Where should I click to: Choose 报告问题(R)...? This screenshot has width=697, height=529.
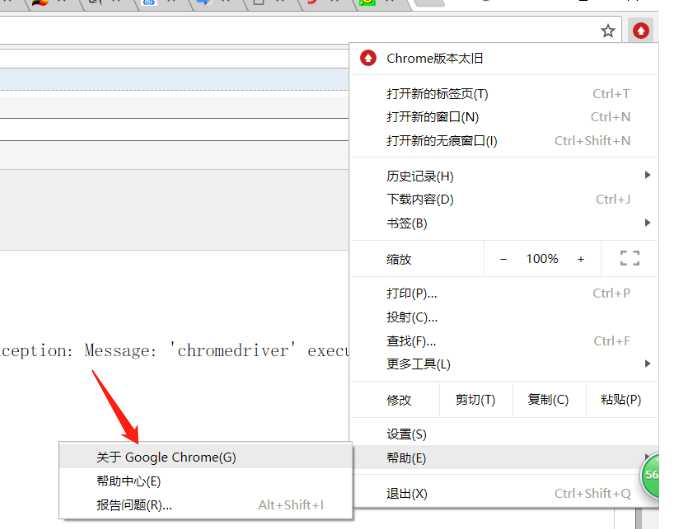coord(205,505)
